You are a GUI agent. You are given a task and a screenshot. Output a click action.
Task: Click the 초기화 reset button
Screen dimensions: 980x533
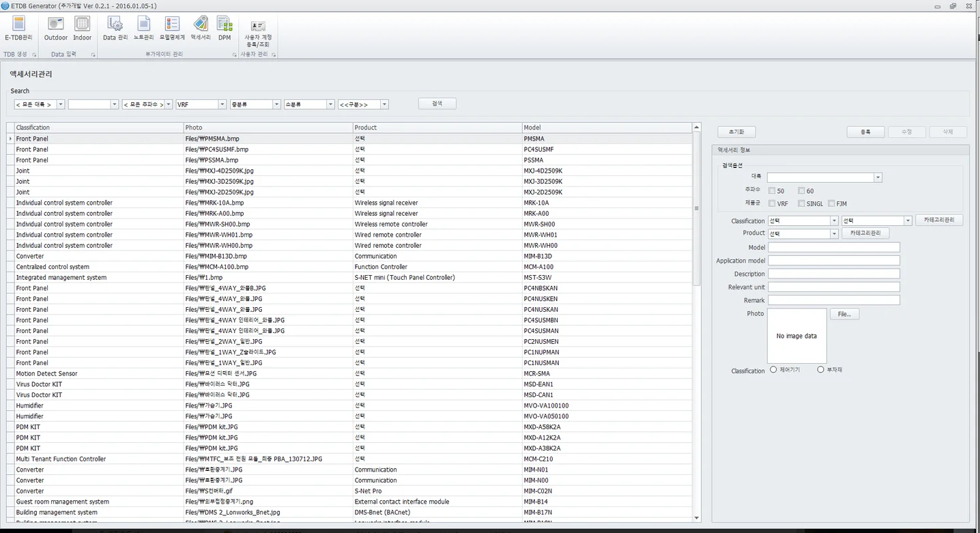[736, 132]
